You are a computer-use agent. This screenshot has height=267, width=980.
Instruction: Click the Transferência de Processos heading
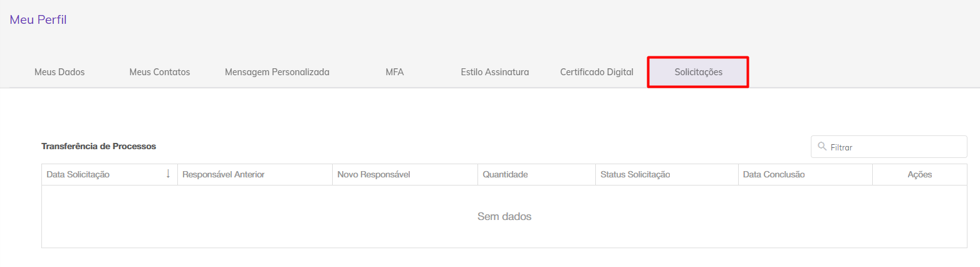(x=98, y=146)
